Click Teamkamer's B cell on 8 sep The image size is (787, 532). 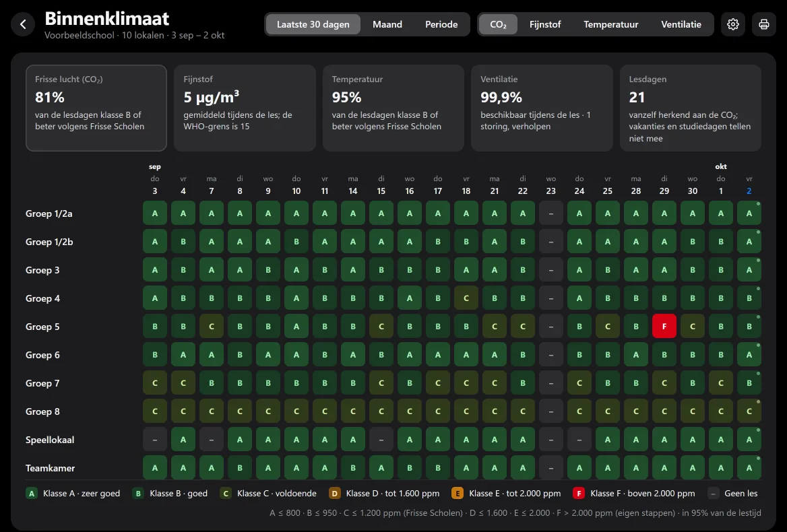tap(240, 468)
